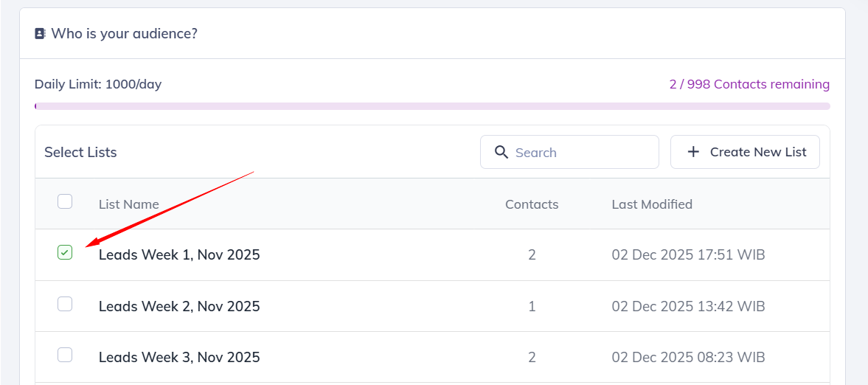Sort by the List Name column header
The image size is (868, 385).
coord(129,204)
